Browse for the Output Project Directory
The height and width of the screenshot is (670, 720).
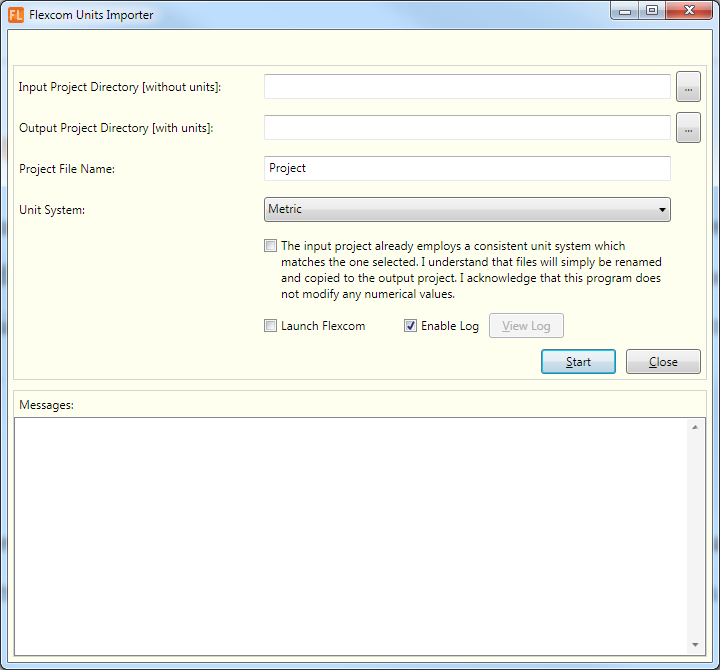coord(688,128)
